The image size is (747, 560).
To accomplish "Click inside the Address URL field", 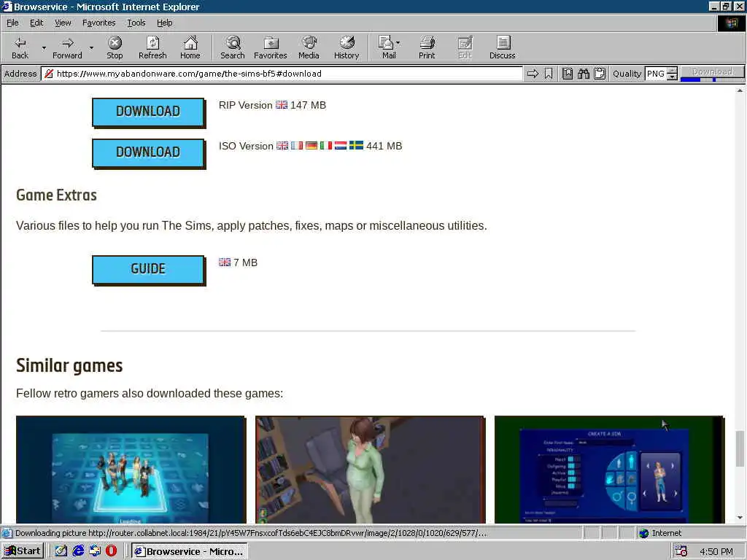I will (282, 74).
